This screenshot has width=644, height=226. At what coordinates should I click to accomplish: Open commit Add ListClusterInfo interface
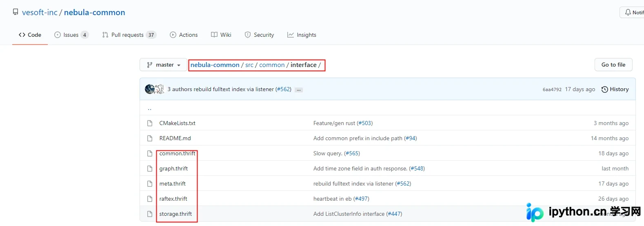coord(349,214)
